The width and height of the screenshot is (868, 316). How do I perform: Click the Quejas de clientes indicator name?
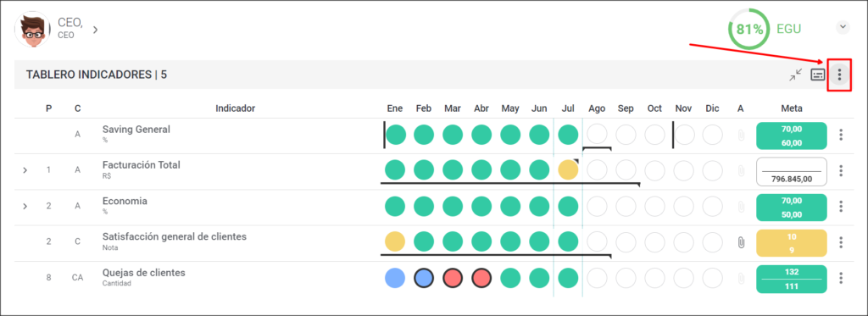point(144,273)
